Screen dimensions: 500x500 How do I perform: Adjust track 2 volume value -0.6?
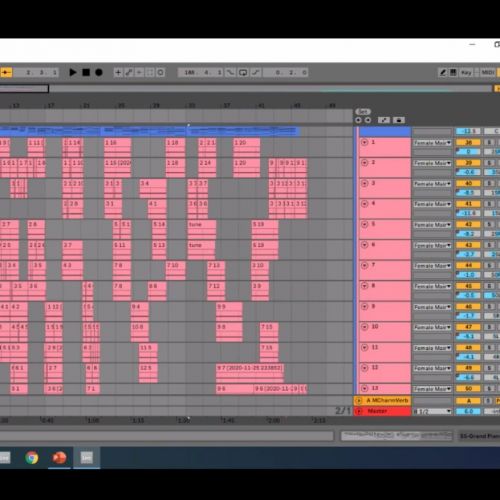coord(468,172)
